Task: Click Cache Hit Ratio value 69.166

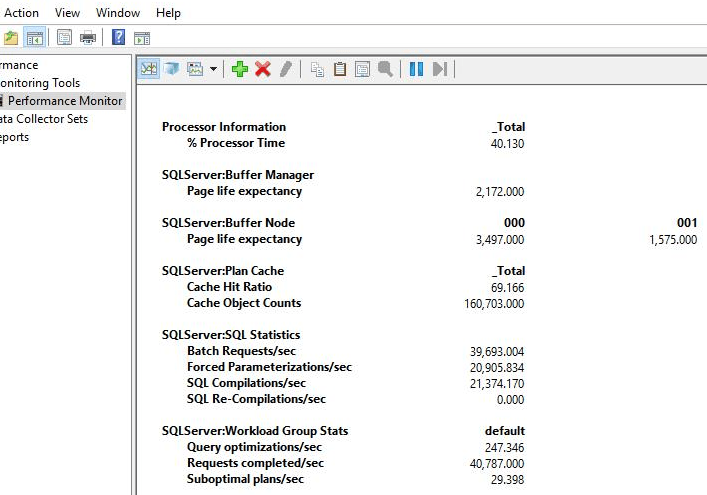Action: click(507, 288)
